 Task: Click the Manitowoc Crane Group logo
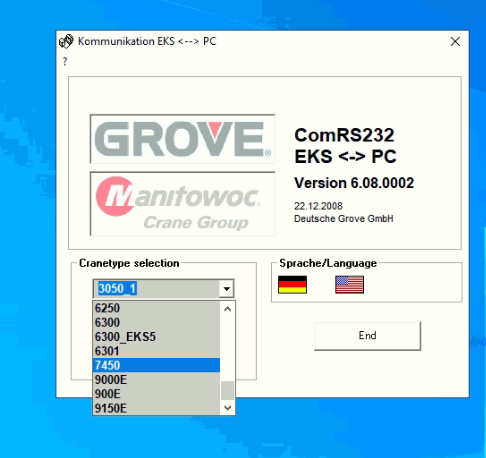(183, 204)
